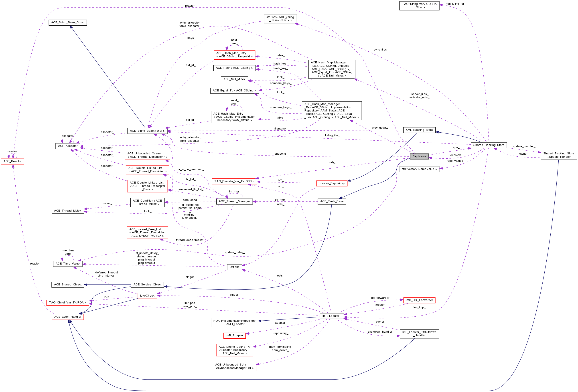Click the update_handler_ edge label
Image resolution: width=578 pixels, height=392 pixels.
pyautogui.click(x=524, y=146)
